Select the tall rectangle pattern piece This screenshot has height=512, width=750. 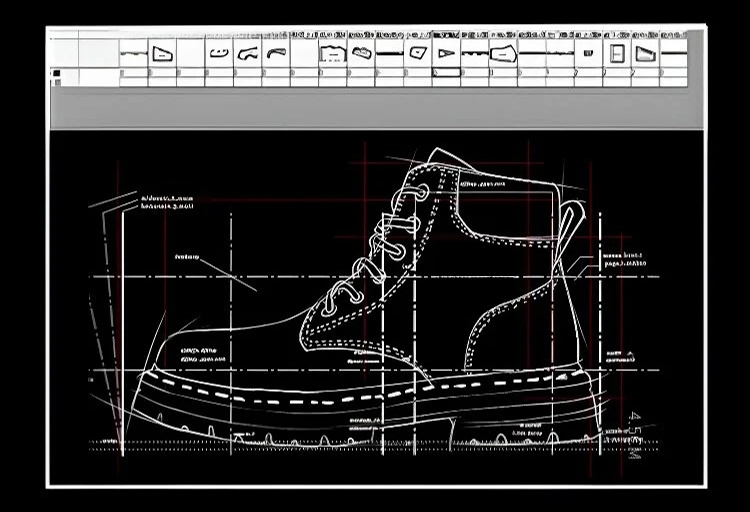(x=617, y=54)
